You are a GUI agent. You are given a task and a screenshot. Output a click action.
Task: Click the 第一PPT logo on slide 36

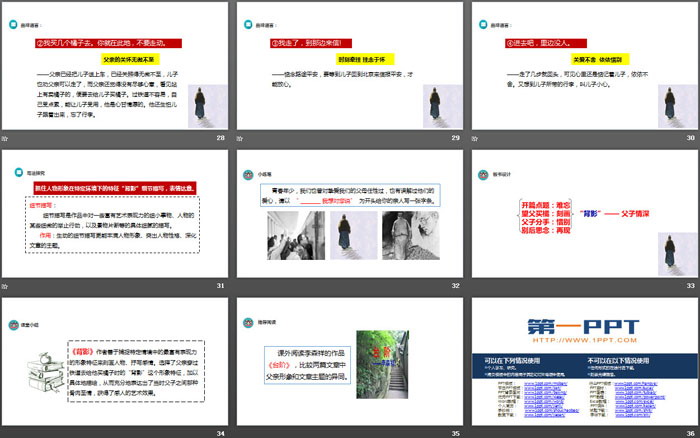[x=583, y=326]
